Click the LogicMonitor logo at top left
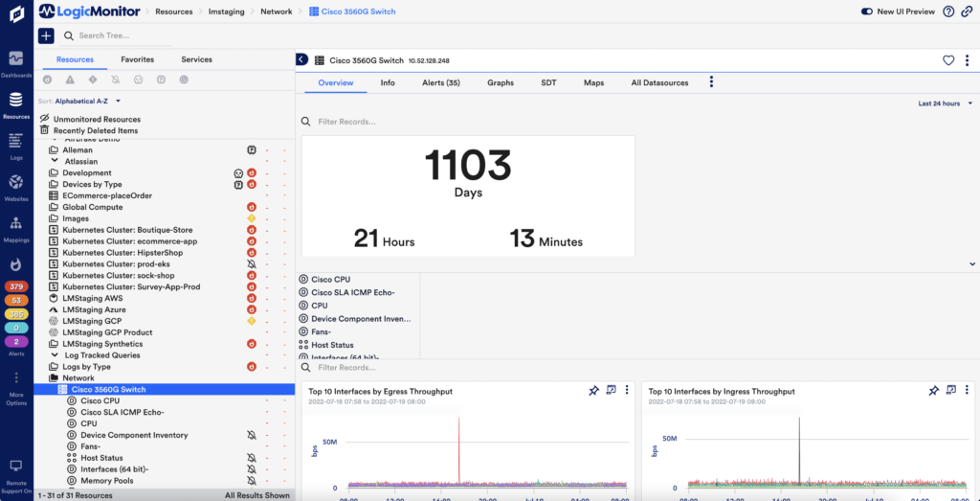Viewport: 980px width, 501px height. click(x=90, y=11)
